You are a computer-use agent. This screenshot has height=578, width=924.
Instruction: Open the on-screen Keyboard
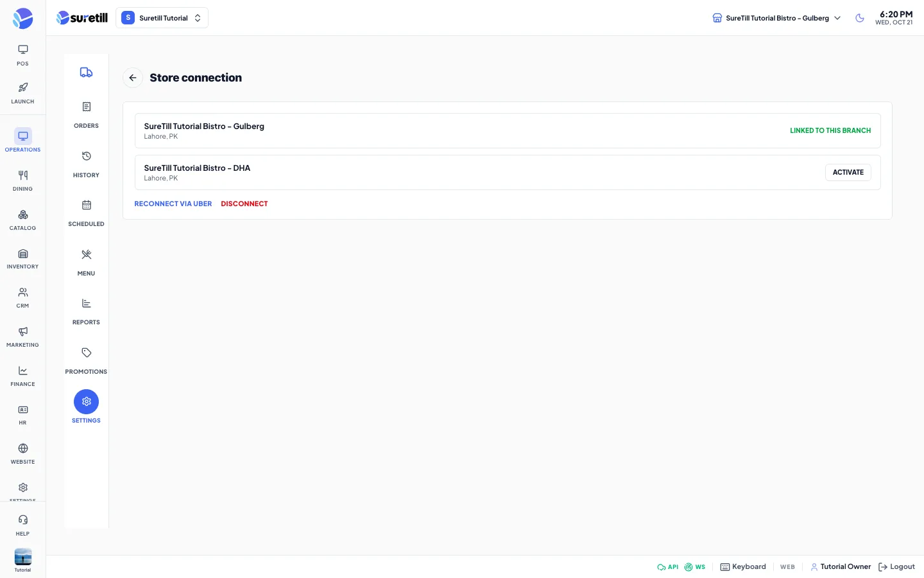(x=743, y=567)
